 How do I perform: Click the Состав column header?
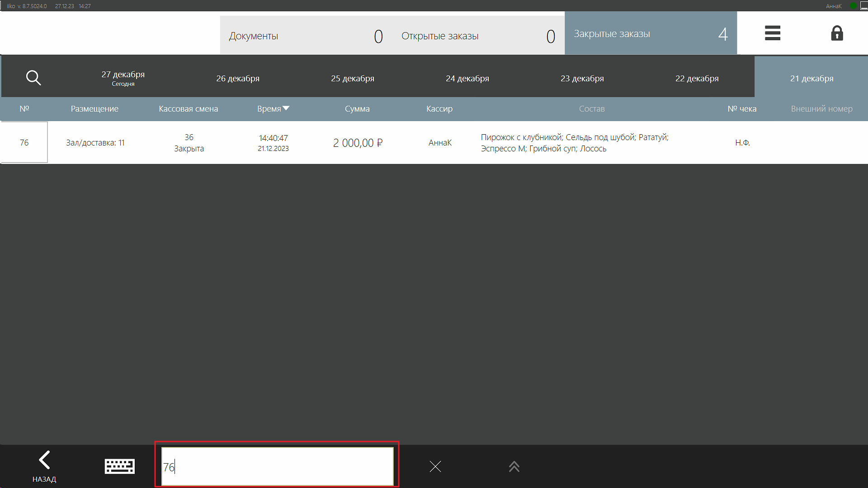point(592,108)
